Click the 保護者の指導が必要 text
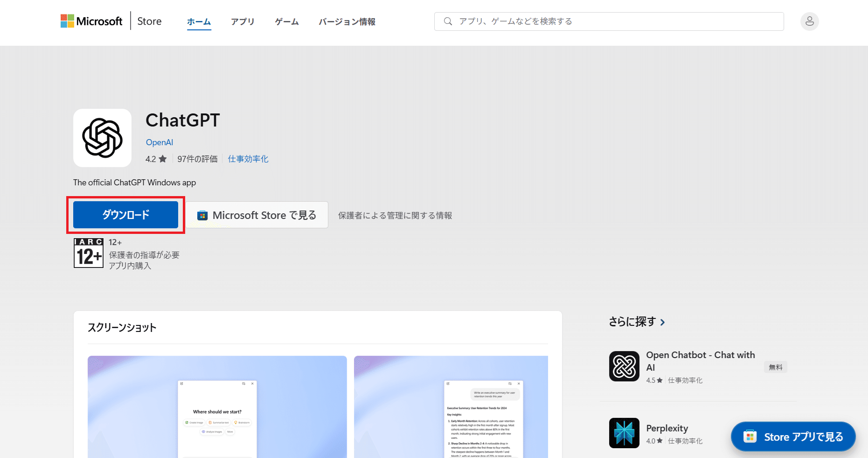 coord(144,255)
